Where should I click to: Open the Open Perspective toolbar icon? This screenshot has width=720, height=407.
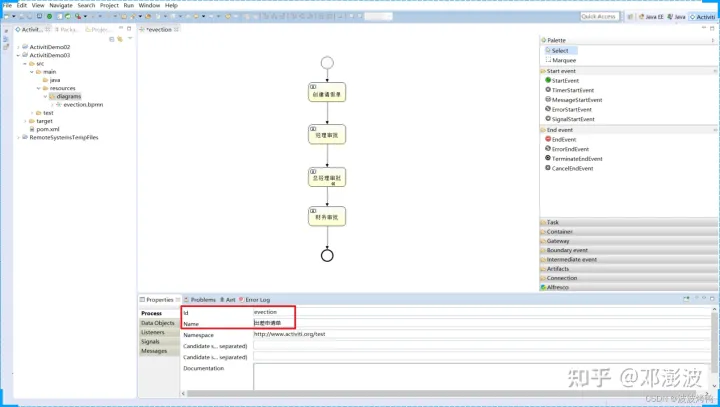[x=630, y=17]
